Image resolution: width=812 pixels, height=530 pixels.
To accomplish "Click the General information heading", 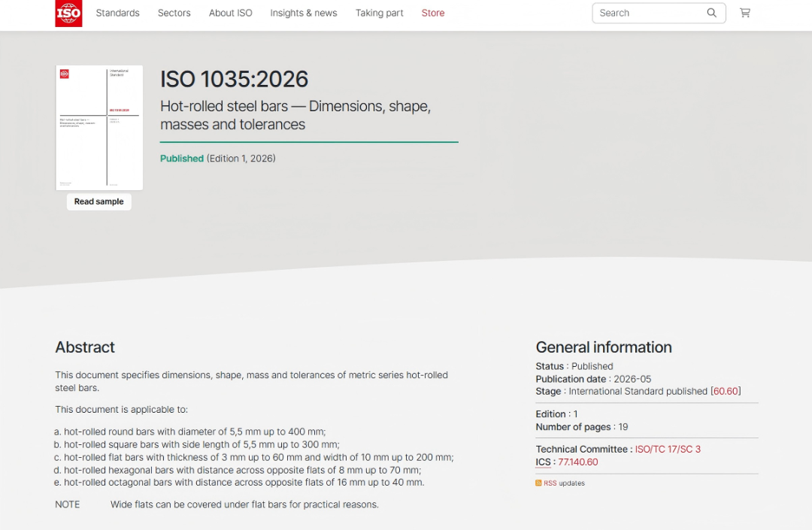I will 604,347.
